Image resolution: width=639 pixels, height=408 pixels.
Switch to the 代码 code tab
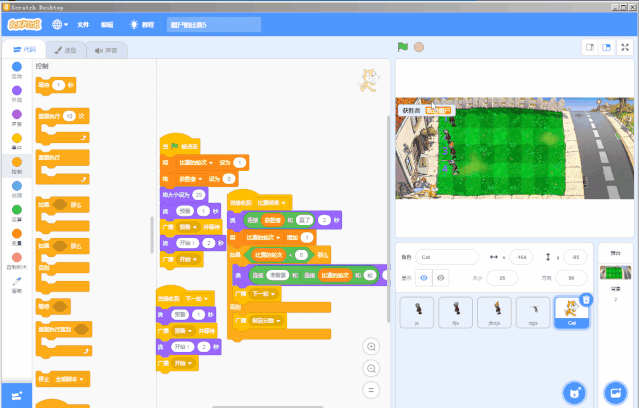pos(24,50)
